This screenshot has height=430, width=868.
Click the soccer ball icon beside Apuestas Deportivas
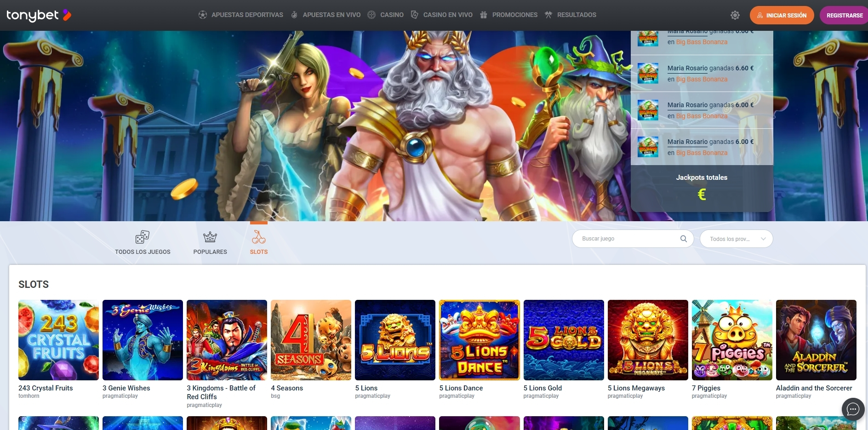point(203,15)
